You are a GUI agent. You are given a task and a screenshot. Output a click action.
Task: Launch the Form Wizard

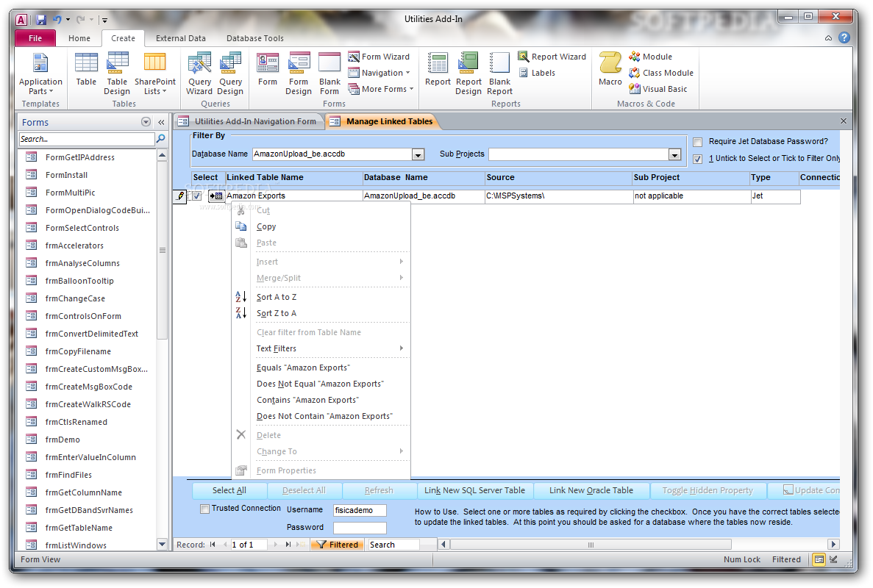tap(379, 57)
